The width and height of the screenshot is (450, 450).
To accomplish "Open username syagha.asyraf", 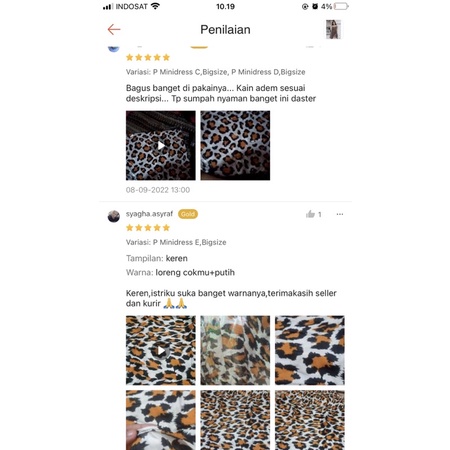I will click(x=149, y=214).
